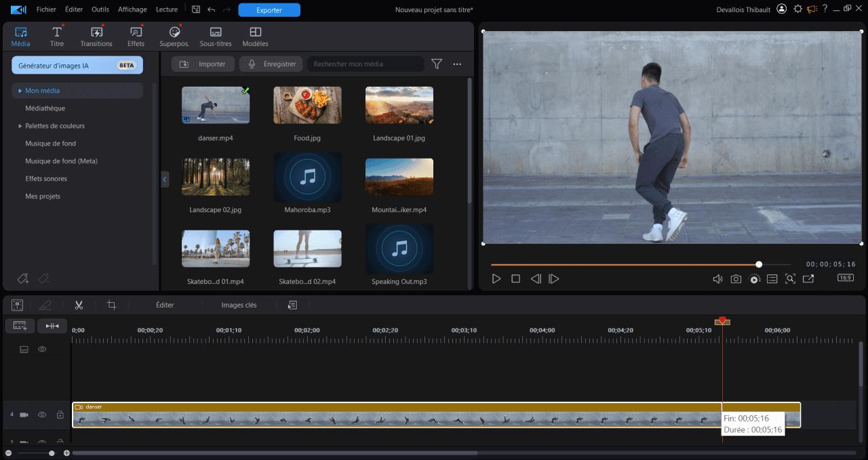
Task: Stop playback using the stop button
Action: pos(515,278)
